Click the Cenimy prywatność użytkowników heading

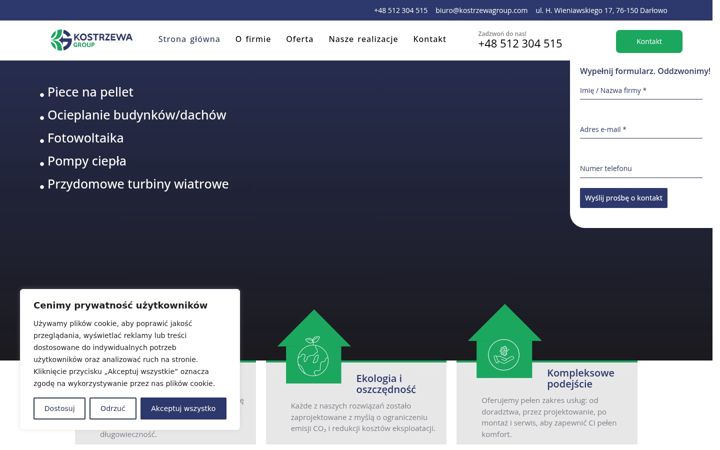(x=120, y=305)
